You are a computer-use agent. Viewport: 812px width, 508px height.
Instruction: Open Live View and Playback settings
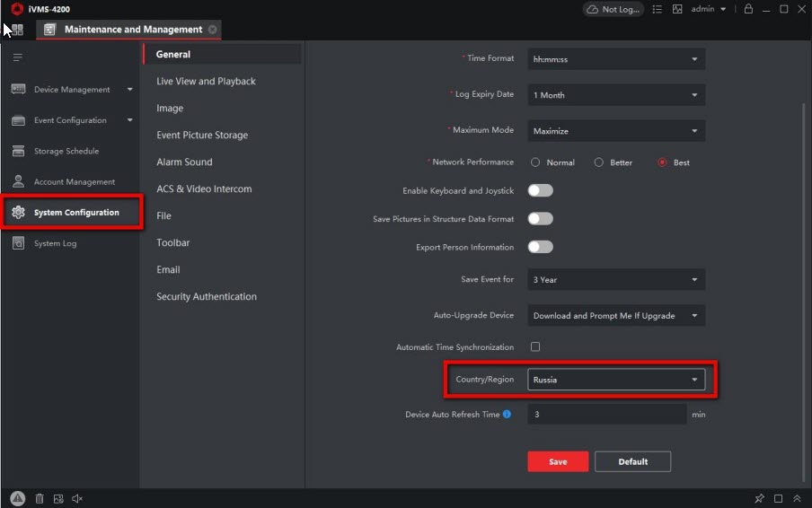tap(206, 81)
